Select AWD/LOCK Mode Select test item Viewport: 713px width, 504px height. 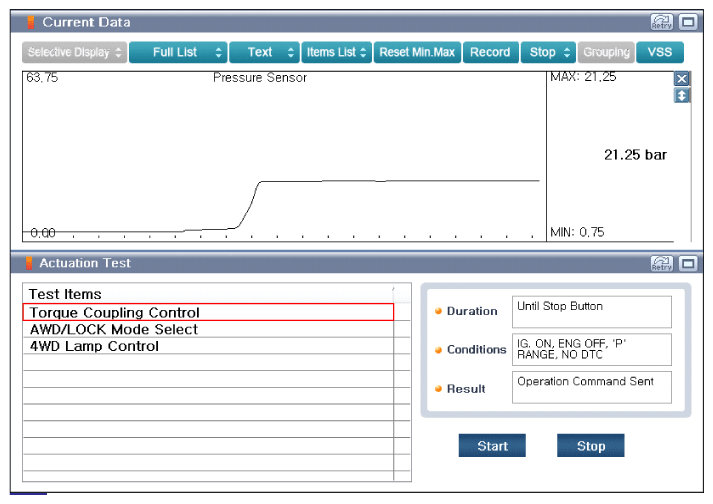tap(208, 329)
